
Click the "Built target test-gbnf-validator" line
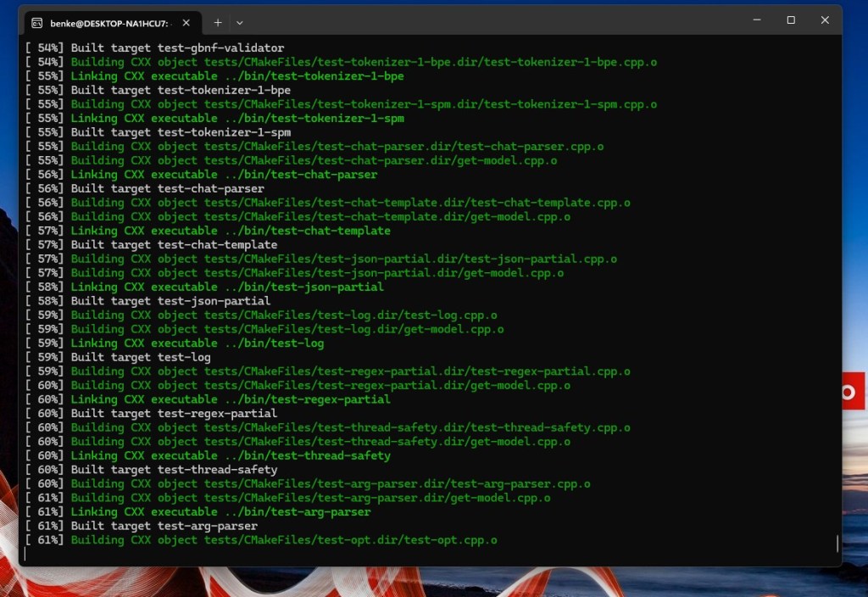coord(177,48)
